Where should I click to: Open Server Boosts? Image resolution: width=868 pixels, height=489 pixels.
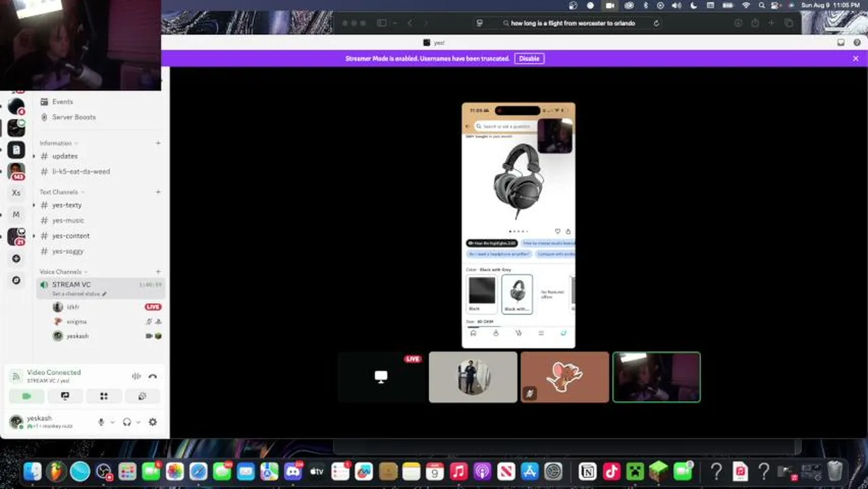coord(73,117)
